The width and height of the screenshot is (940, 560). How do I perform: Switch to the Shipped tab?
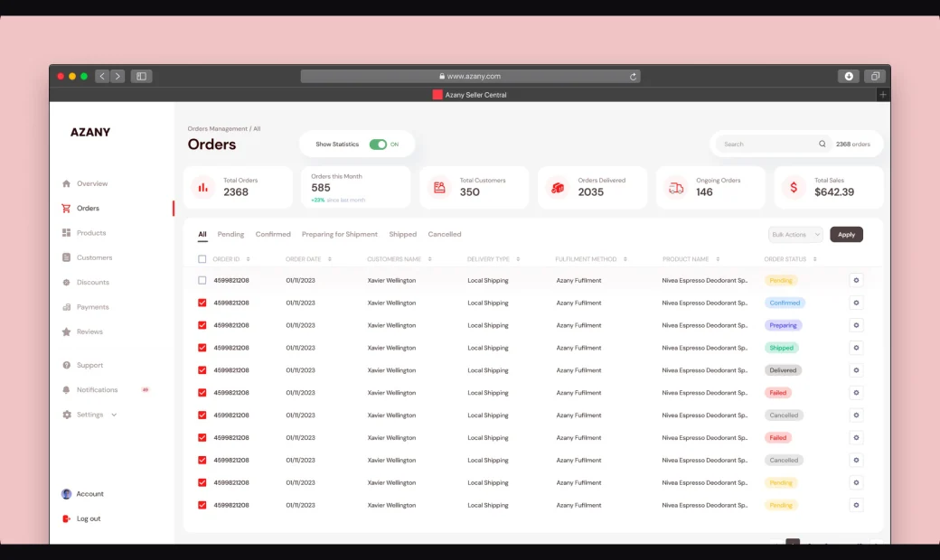(x=403, y=234)
